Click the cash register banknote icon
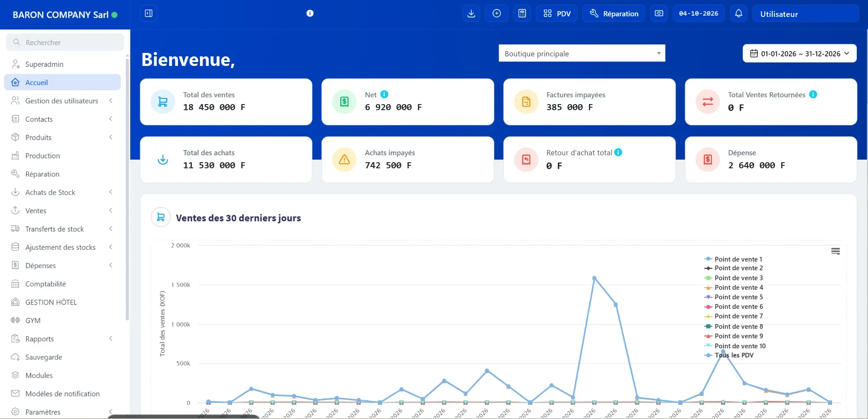The image size is (868, 419). pyautogui.click(x=659, y=13)
